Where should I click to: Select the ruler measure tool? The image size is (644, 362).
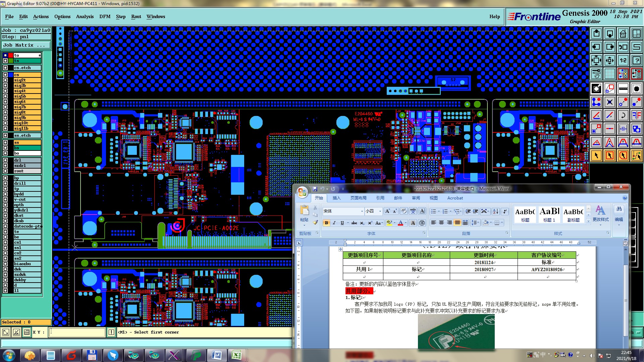pyautogui.click(x=623, y=88)
